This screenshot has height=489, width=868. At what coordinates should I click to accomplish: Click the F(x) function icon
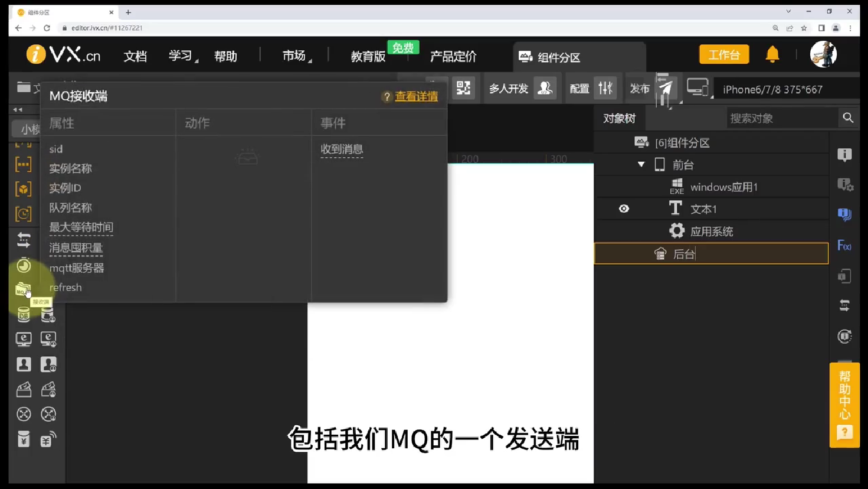(844, 246)
